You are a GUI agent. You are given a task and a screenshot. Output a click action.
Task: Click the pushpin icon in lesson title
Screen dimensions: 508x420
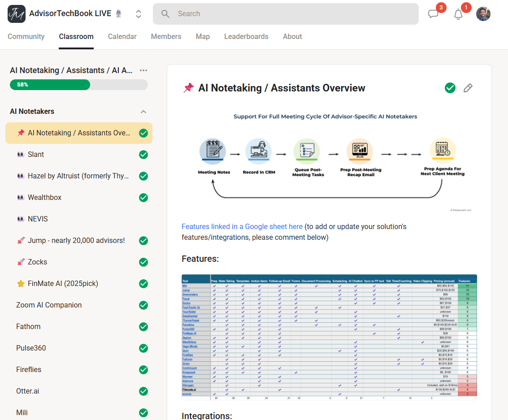click(x=188, y=88)
